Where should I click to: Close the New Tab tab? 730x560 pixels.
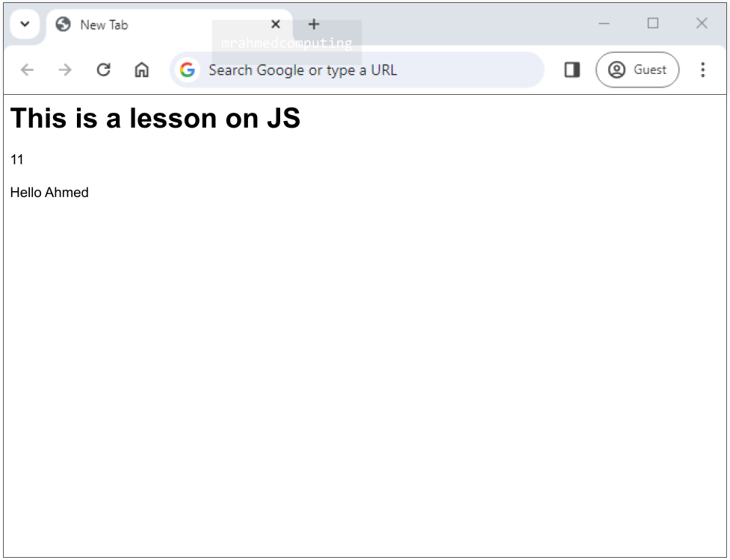276,24
